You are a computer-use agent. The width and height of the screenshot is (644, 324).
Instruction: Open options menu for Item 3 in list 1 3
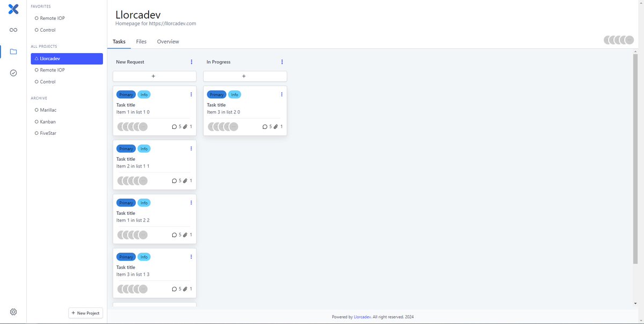click(191, 257)
